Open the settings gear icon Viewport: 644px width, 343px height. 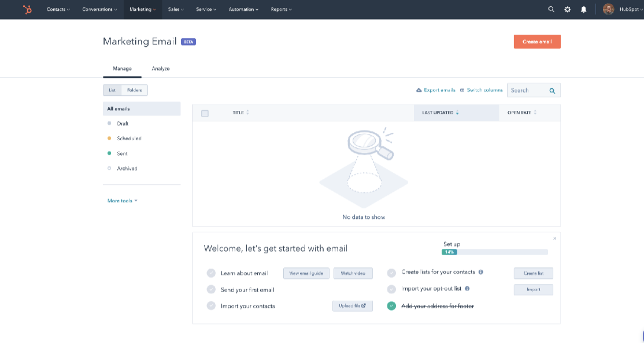[567, 9]
